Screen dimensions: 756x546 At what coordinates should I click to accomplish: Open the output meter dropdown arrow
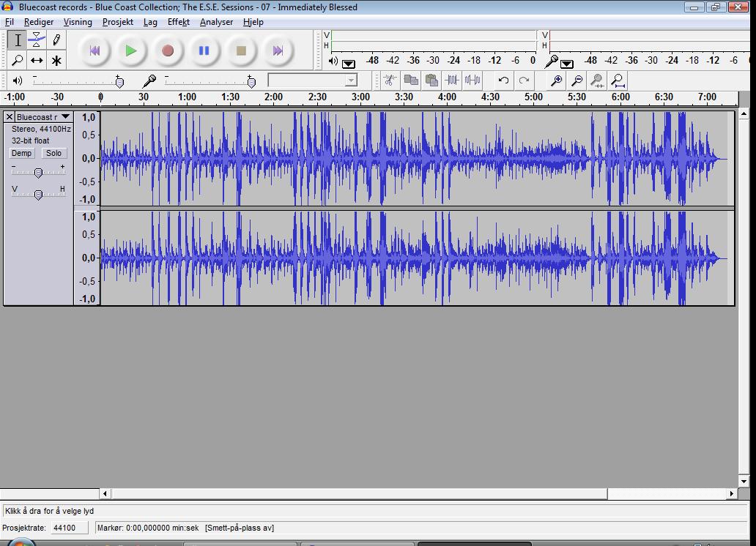coord(349,64)
